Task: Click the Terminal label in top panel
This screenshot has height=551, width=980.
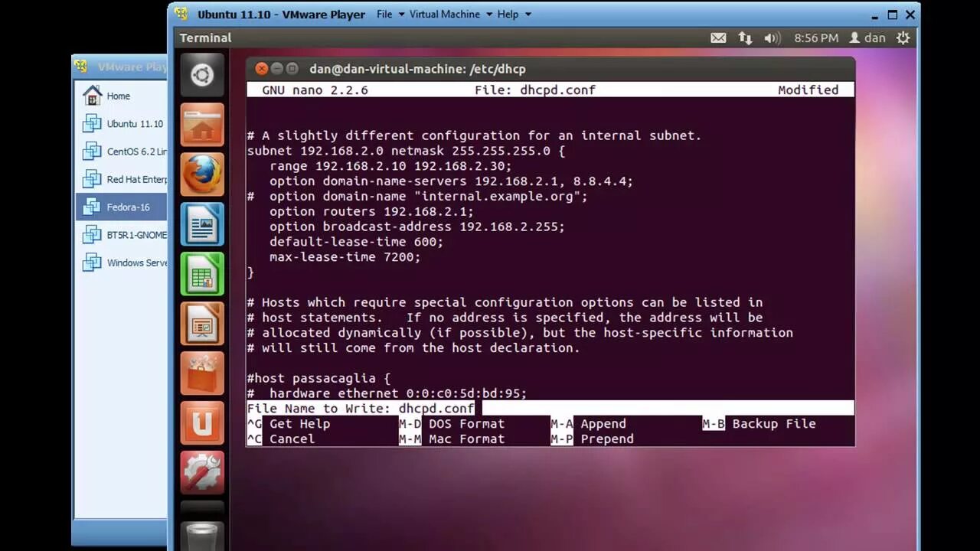Action: pos(205,37)
